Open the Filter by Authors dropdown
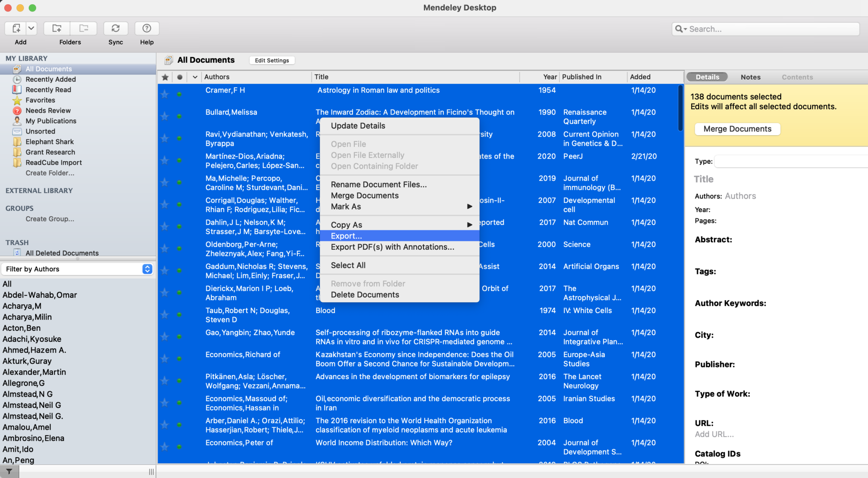This screenshot has width=868, height=478. click(147, 269)
